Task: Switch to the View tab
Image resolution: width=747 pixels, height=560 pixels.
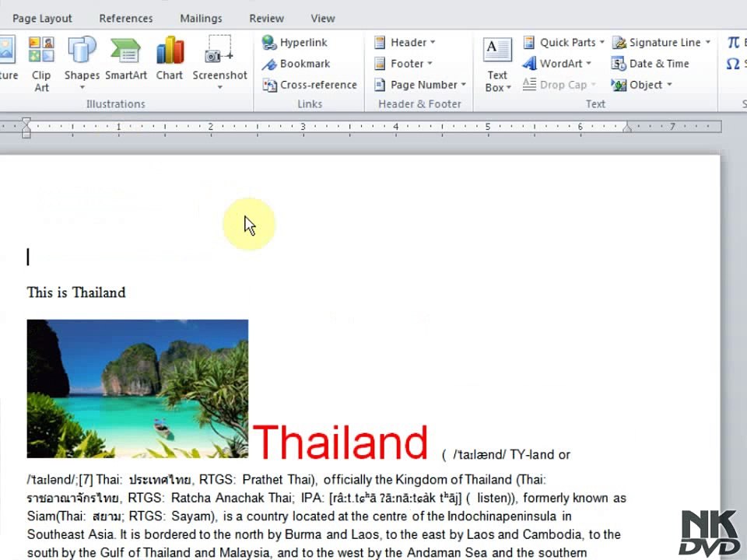Action: [323, 19]
